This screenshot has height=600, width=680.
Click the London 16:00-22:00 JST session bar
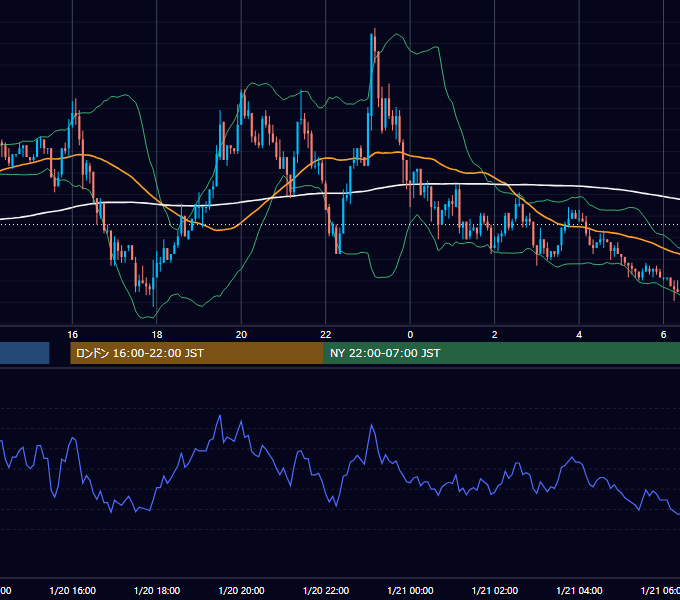point(197,353)
